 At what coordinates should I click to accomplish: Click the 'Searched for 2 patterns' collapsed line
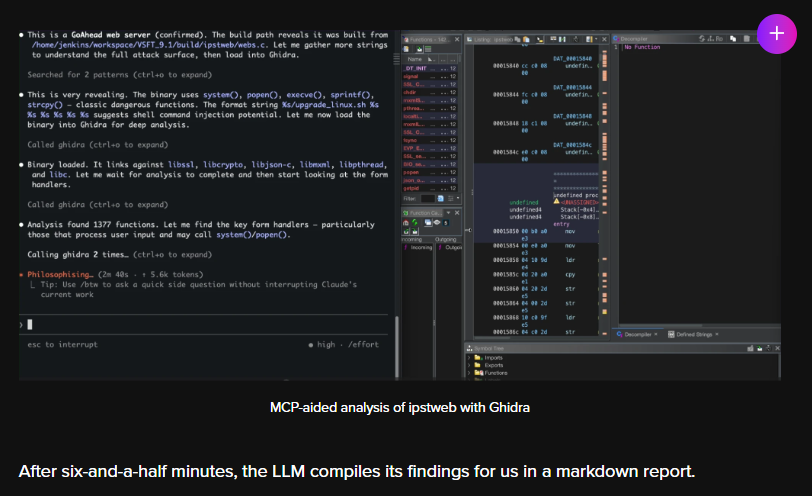point(120,75)
